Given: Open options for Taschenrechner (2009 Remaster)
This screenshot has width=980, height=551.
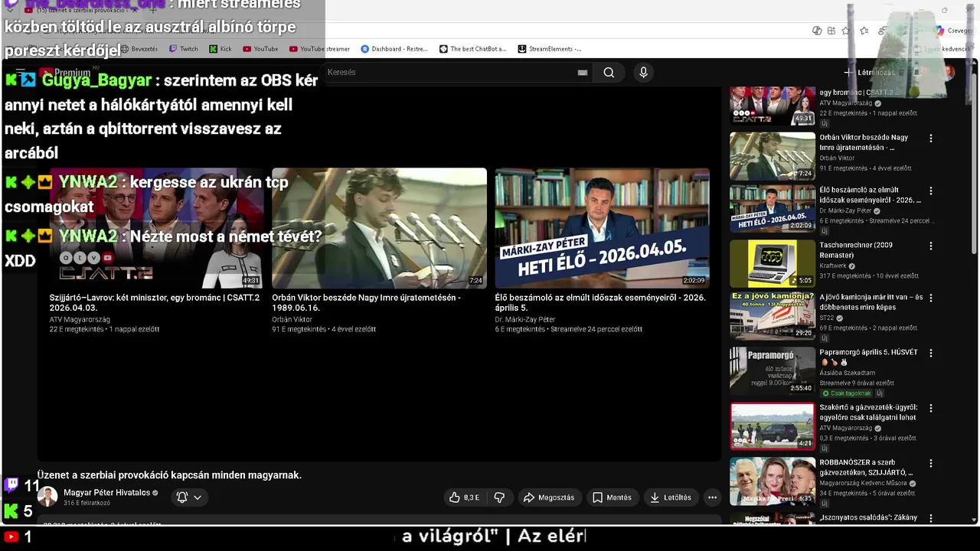Looking at the screenshot, I should point(931,246).
